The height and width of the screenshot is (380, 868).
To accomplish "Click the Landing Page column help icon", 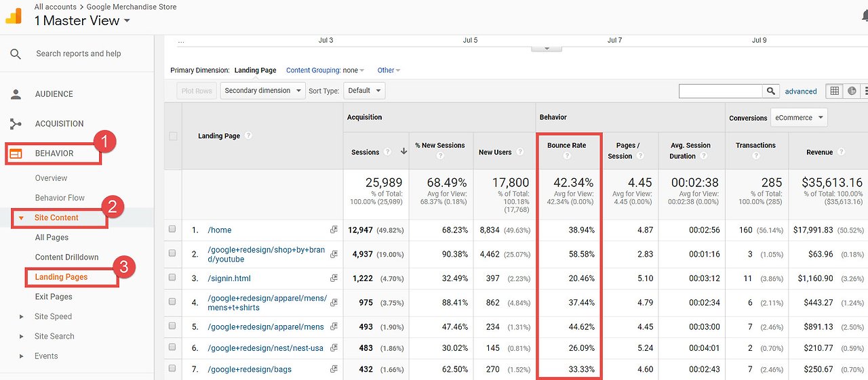I will (248, 135).
